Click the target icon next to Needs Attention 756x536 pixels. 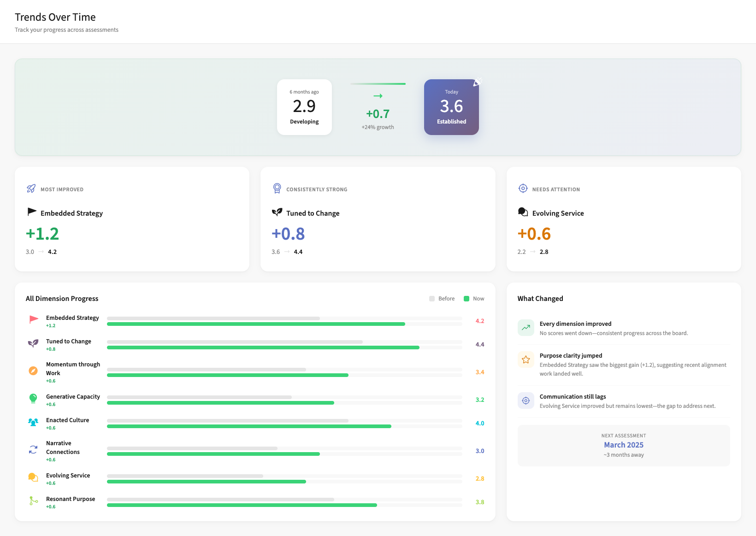coord(523,188)
